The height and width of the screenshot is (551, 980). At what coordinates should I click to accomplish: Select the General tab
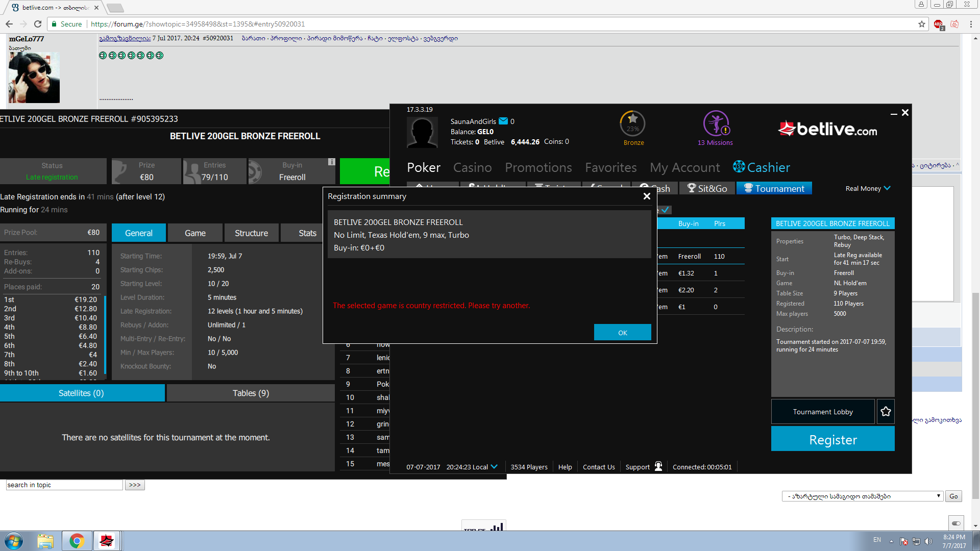[x=139, y=233]
